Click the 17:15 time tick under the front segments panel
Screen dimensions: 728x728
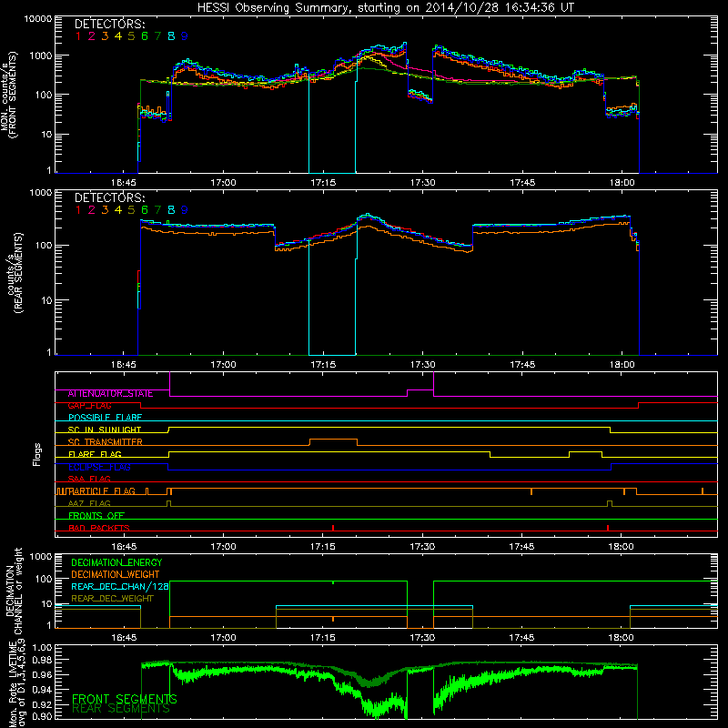tap(323, 183)
